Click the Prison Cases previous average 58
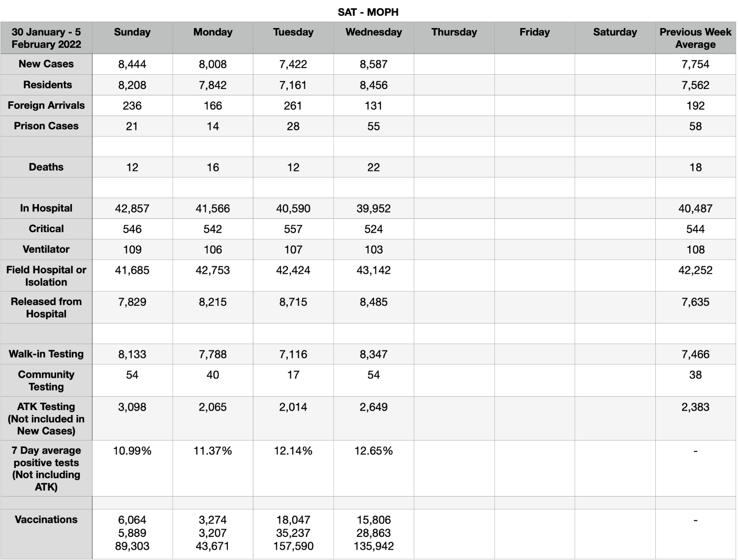This screenshot has width=738, height=560. click(x=695, y=126)
